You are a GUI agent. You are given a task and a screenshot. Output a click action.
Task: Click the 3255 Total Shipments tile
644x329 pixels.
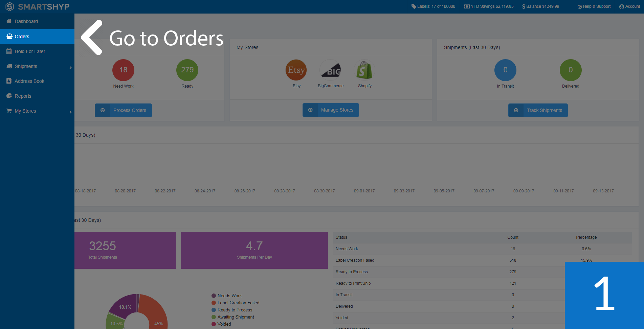click(125, 250)
